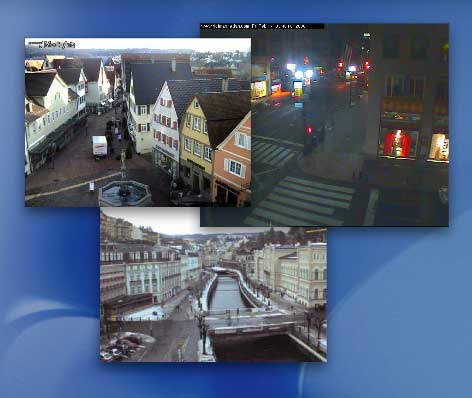
Task: Click the timestamp caption on night webcam
Action: (262, 26)
